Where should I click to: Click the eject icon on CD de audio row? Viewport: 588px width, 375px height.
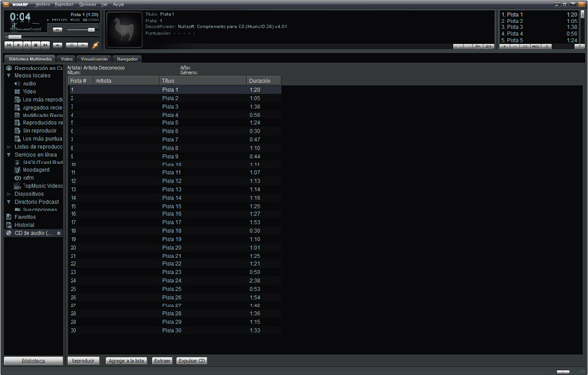(x=58, y=233)
